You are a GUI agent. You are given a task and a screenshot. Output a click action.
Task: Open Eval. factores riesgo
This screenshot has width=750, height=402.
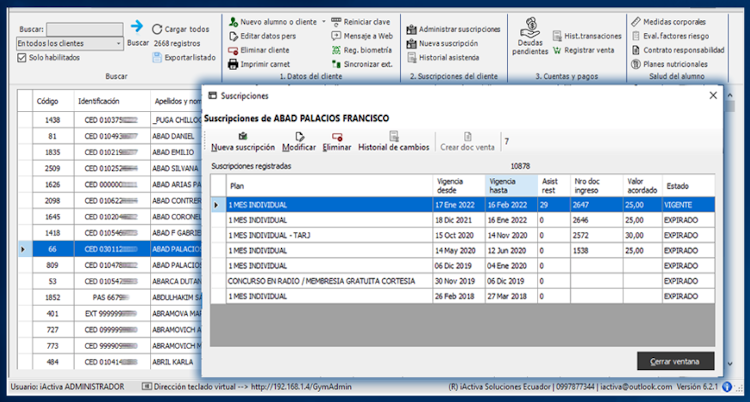point(670,36)
